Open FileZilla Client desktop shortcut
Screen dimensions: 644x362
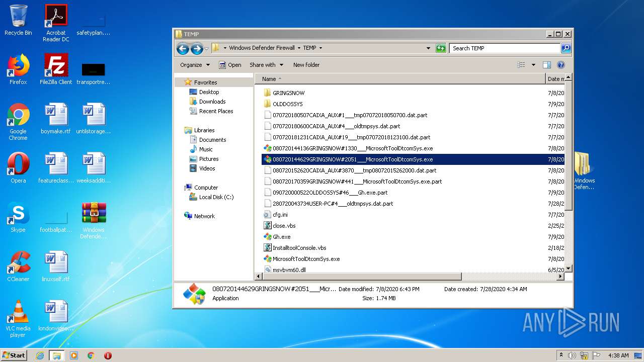click(56, 69)
